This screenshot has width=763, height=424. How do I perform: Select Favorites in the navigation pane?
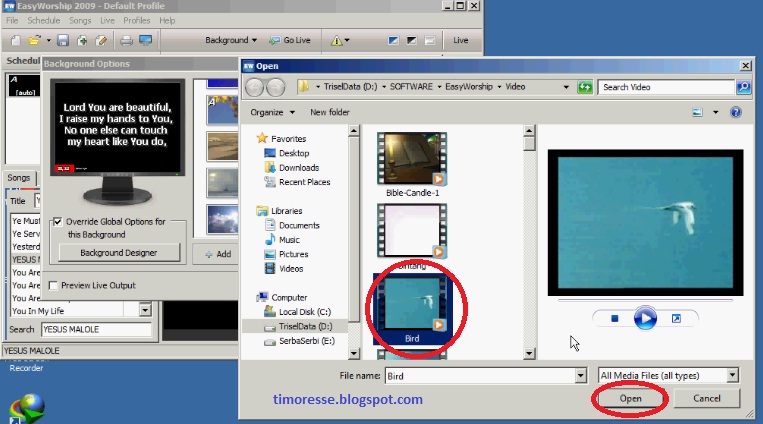tap(288, 139)
